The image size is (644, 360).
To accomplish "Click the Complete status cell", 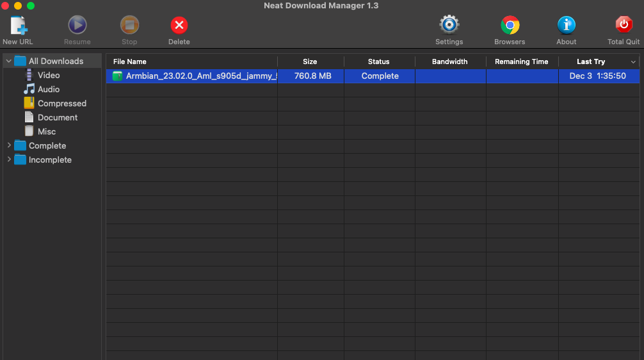I will pyautogui.click(x=380, y=76).
